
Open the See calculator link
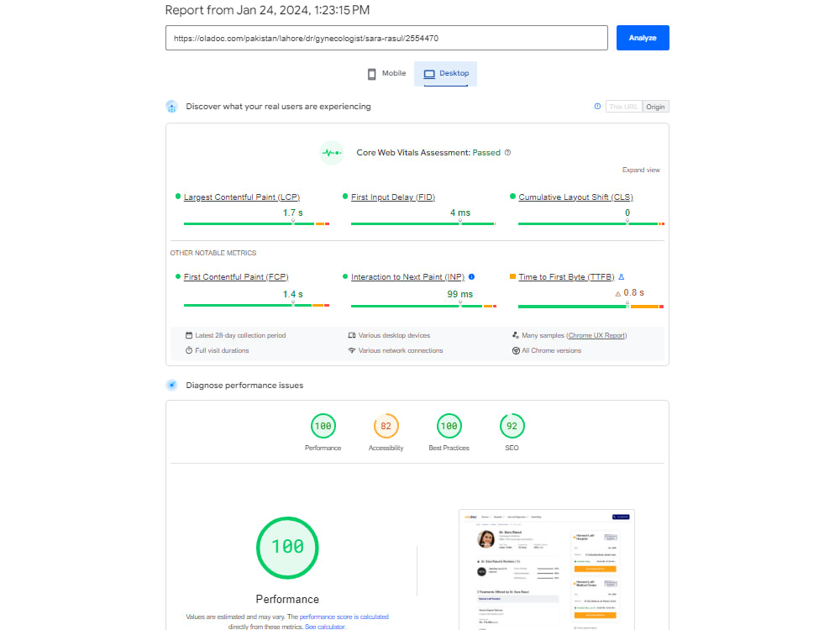pos(324,627)
